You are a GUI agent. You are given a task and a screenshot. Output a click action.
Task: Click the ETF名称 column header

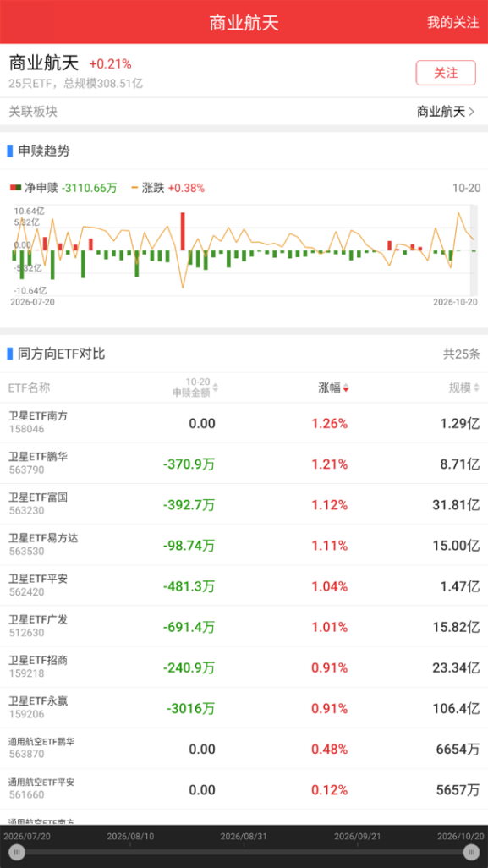(x=29, y=387)
